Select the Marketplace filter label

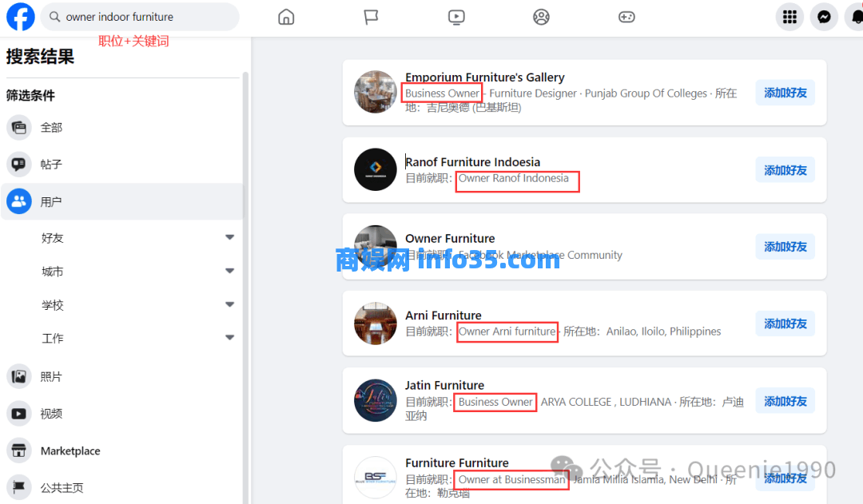click(x=70, y=451)
